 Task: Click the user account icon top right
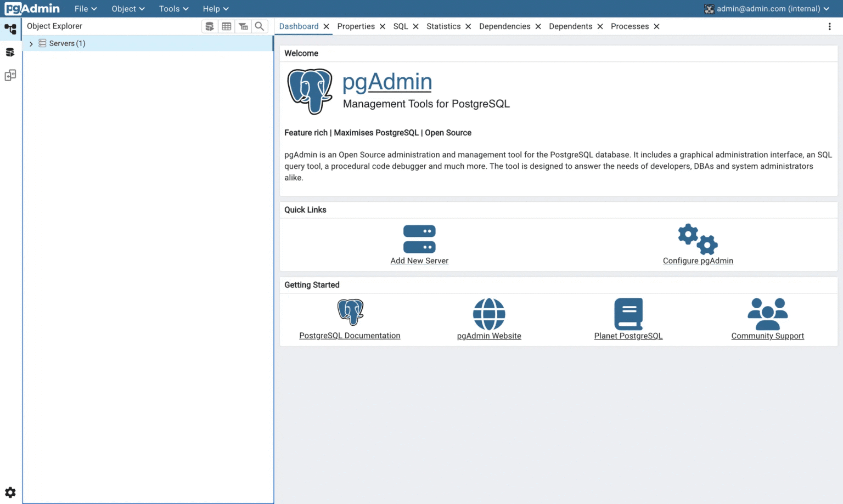click(709, 9)
